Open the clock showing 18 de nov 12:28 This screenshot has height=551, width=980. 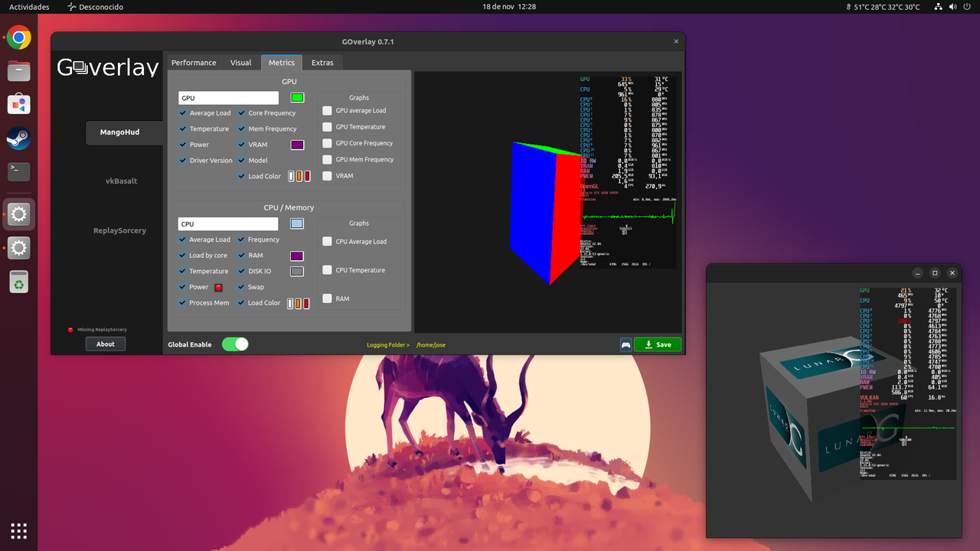(x=508, y=7)
